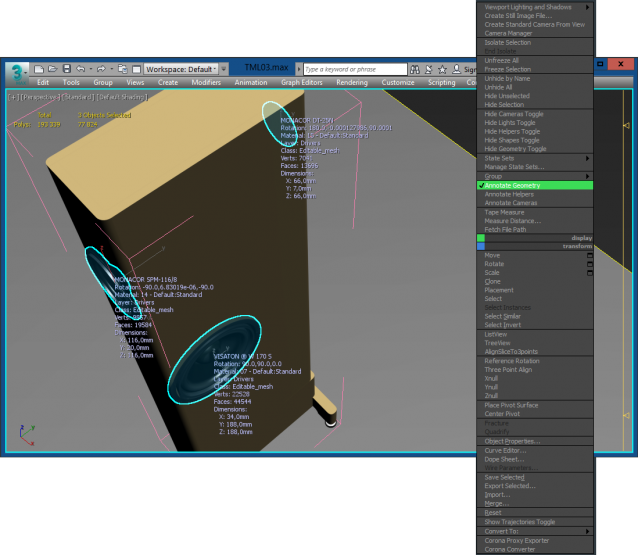Click the settings box next to Rotate
638x555 pixels.
click(590, 264)
